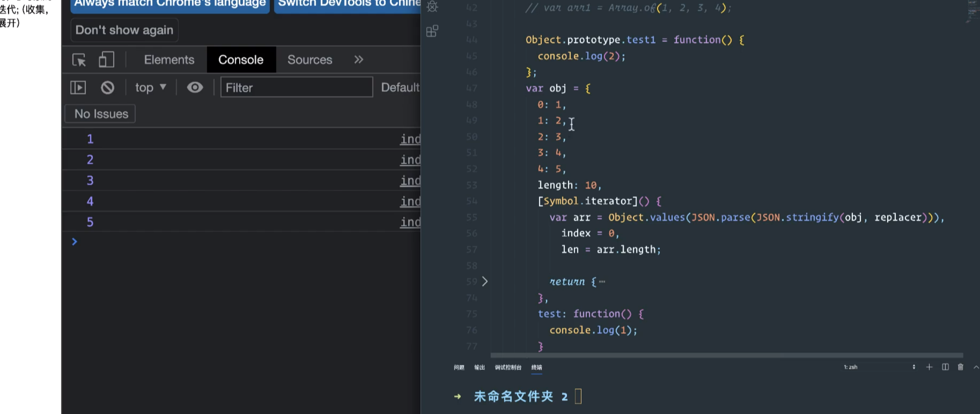
Task: Activate the DevTools inspect element picker
Action: click(79, 60)
